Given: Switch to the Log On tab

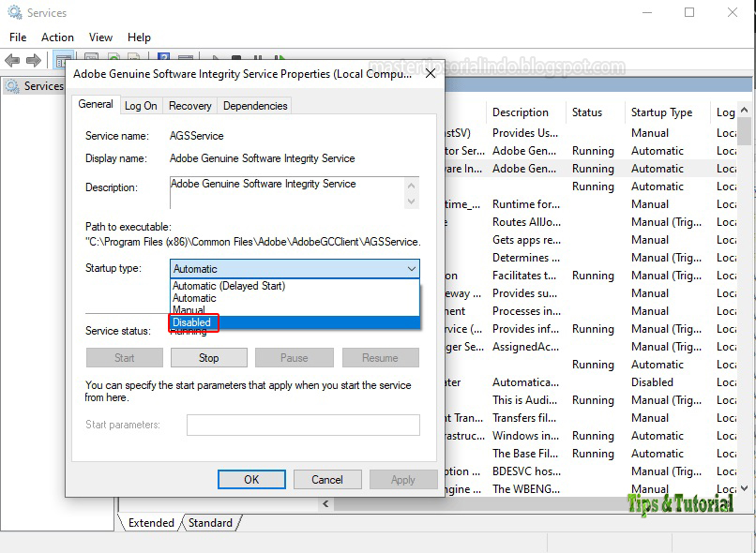Looking at the screenshot, I should pyautogui.click(x=141, y=106).
